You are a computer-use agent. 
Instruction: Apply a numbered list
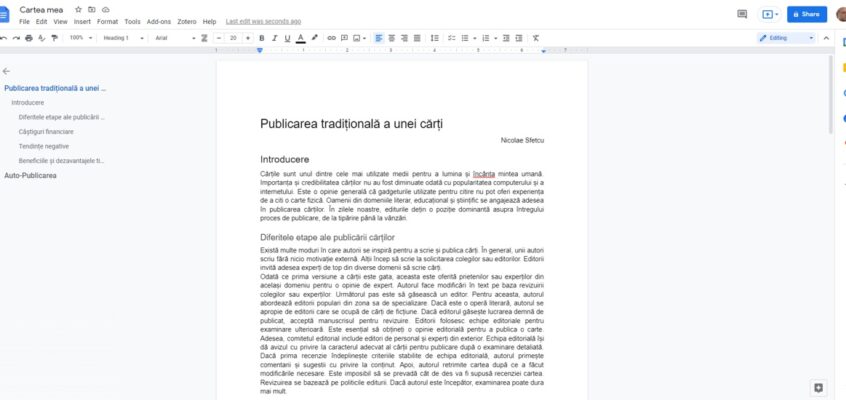[x=486, y=38]
